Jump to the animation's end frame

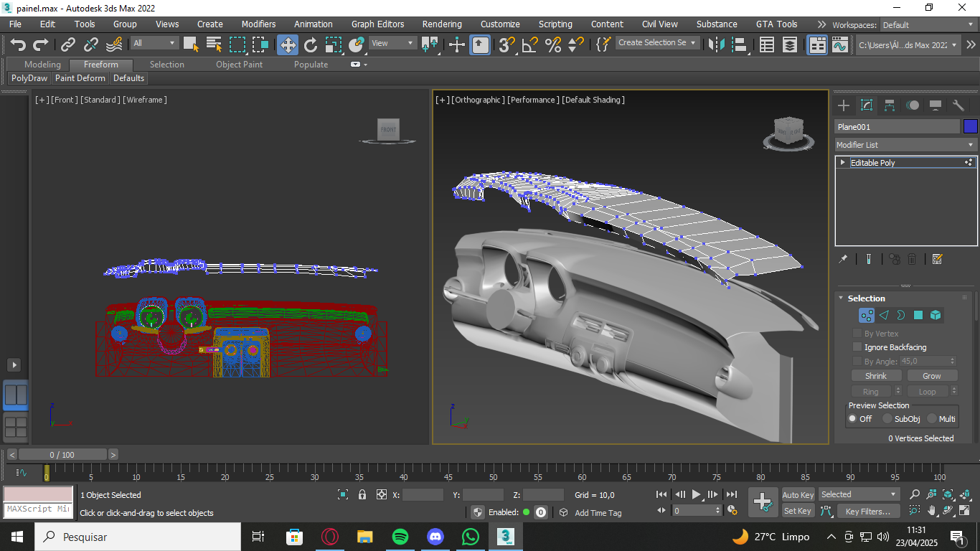click(x=732, y=494)
